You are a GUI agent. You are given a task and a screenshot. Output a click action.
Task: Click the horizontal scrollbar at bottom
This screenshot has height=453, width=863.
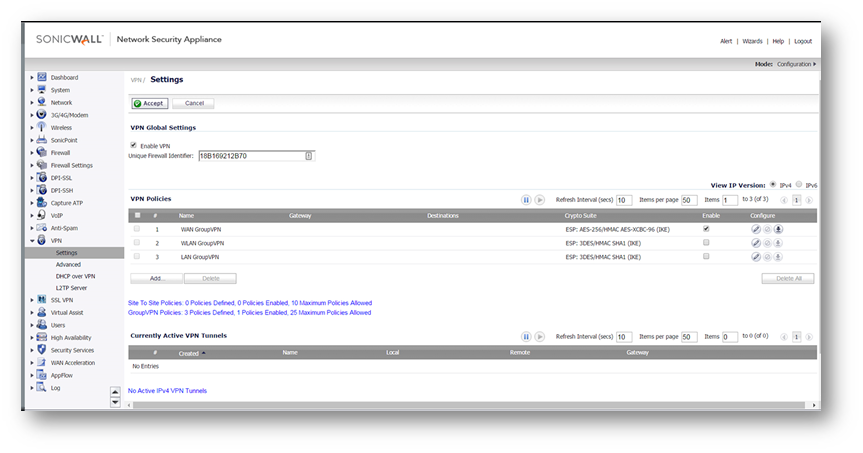pos(469,405)
